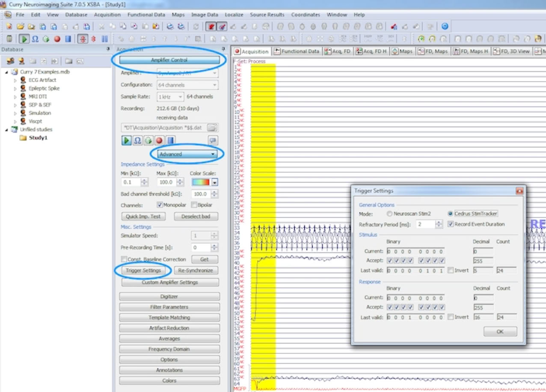This screenshot has width=546, height=392.
Task: Toggle the Record Event Duration checkbox
Action: click(x=451, y=224)
